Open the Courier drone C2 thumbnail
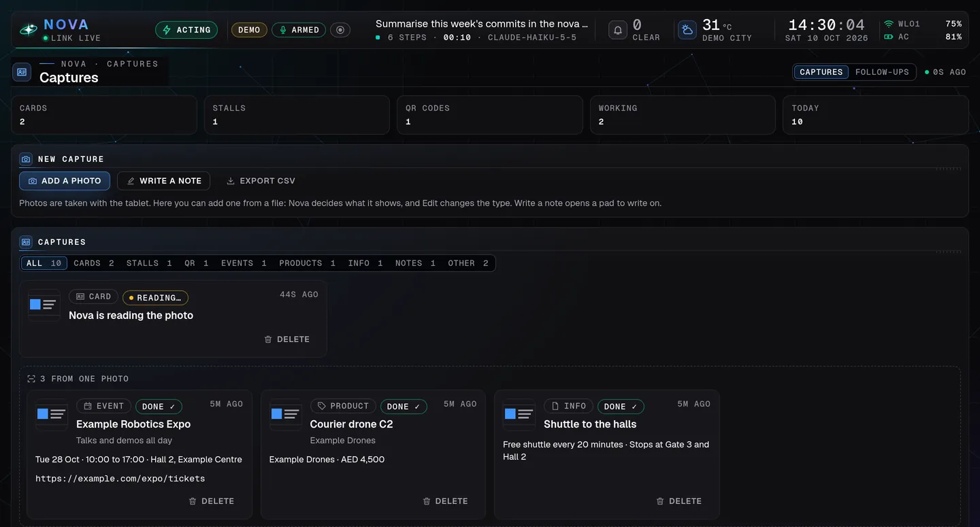Screen dimensions: 980x527 click(x=286, y=414)
